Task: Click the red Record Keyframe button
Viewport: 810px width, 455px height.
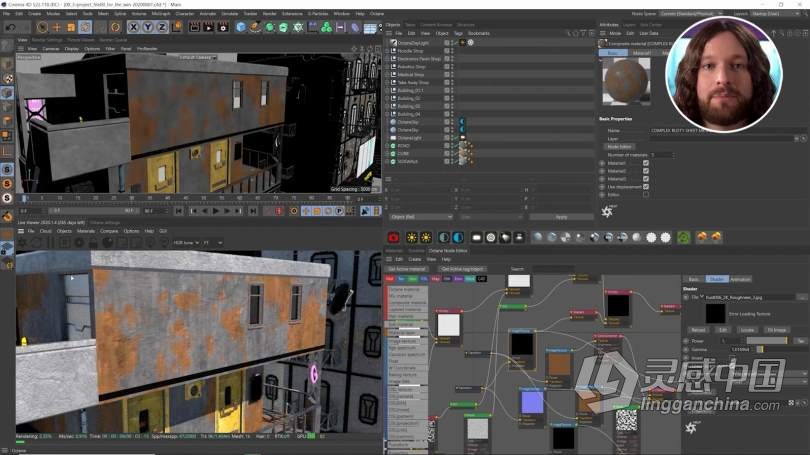Action: coord(279,211)
